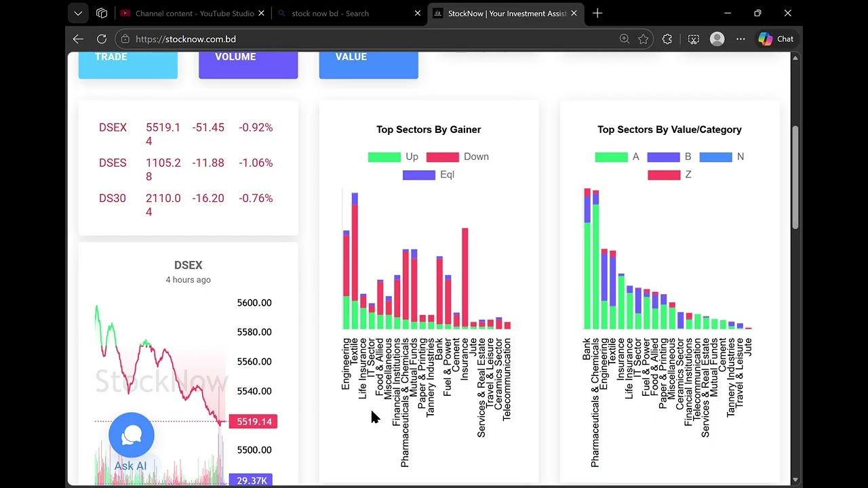The image size is (868, 488).
Task: Toggle the Up series in gainer legend
Action: click(393, 157)
